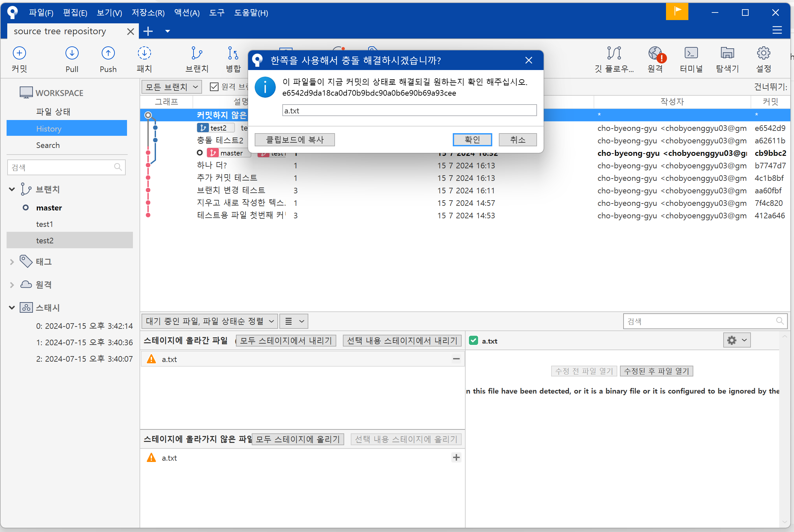Open the 파일(F) menu
The image size is (794, 532).
(41, 12)
